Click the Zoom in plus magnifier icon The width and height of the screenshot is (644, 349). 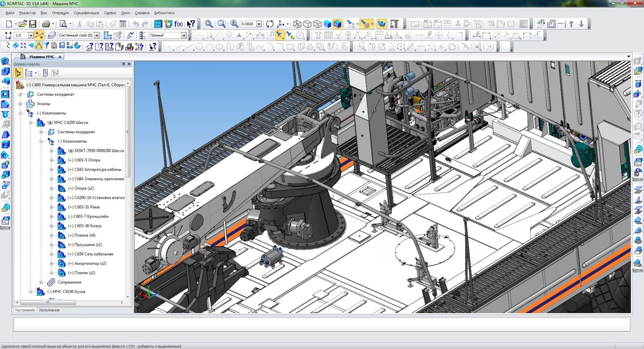(234, 24)
